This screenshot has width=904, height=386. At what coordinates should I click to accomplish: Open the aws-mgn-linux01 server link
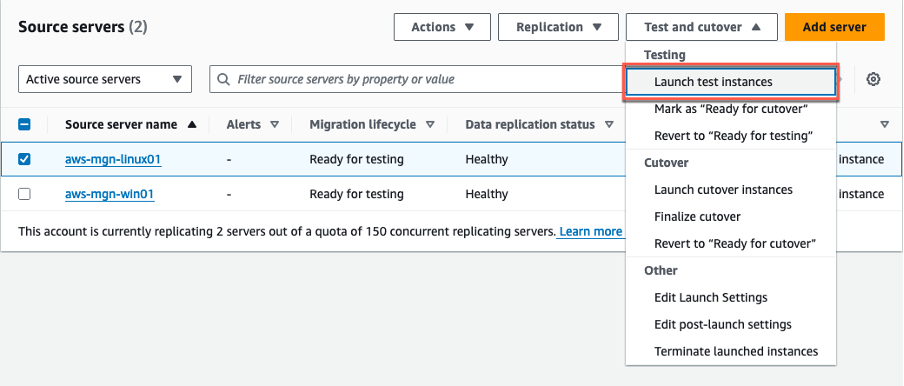113,160
